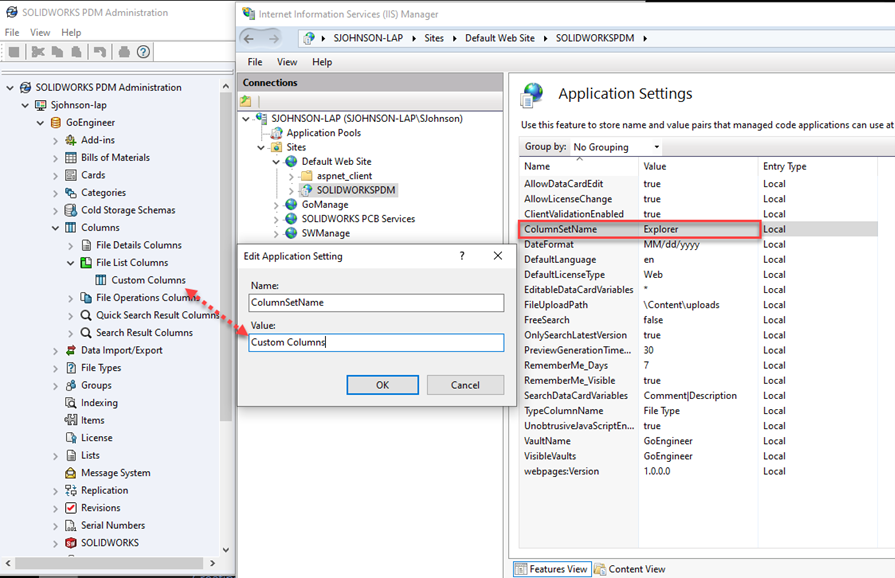Expand the Data Import/Export node
The image size is (895, 578).
(55, 350)
